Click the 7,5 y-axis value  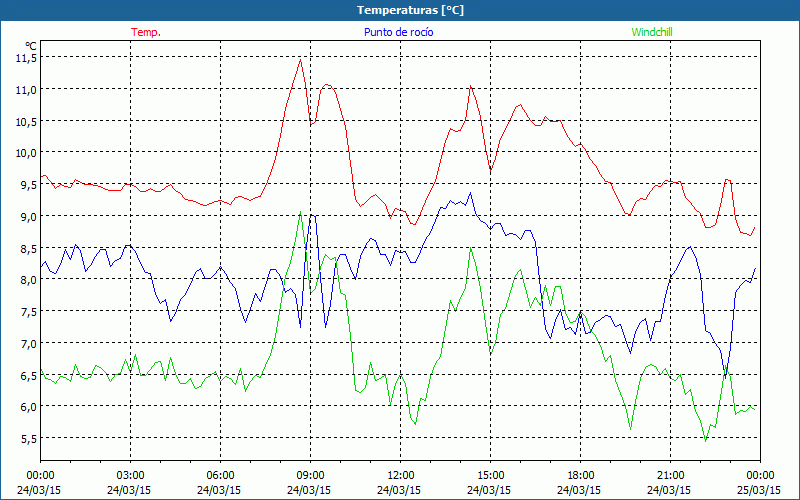pyautogui.click(x=29, y=312)
